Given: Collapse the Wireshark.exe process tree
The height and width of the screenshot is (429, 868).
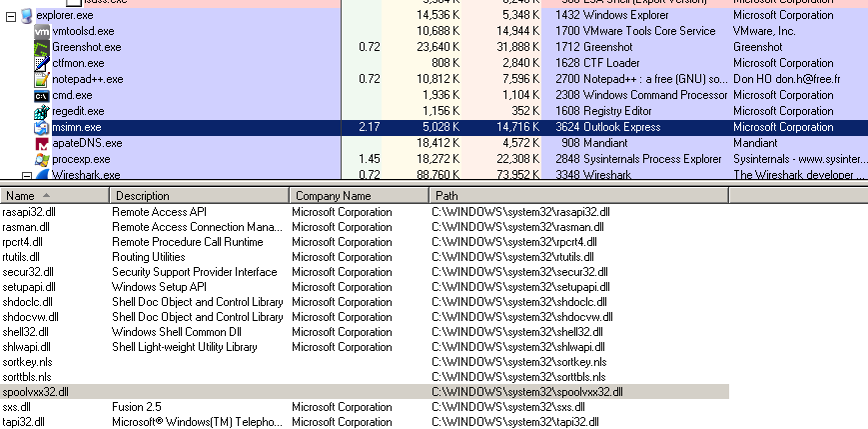Looking at the screenshot, I should pyautogui.click(x=26, y=176).
